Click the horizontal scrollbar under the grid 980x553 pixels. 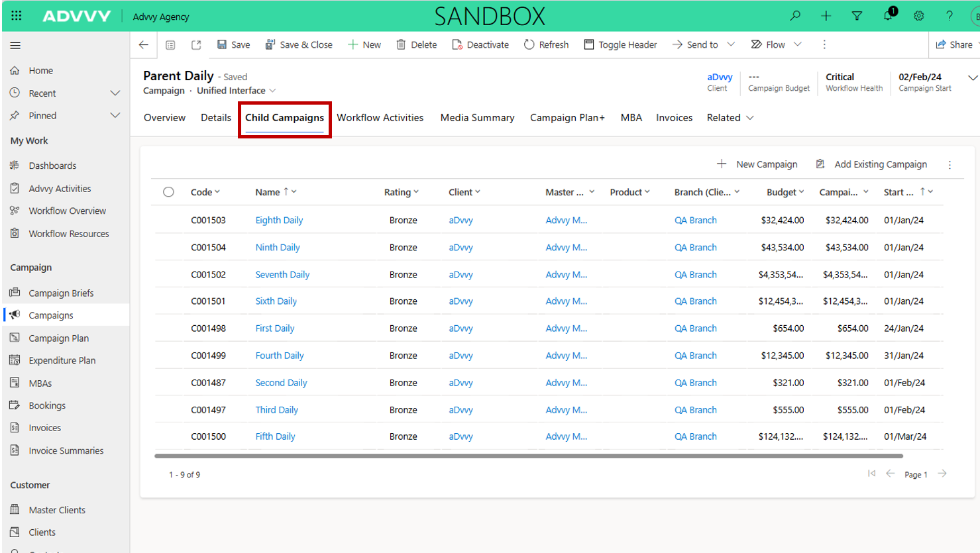(528, 456)
